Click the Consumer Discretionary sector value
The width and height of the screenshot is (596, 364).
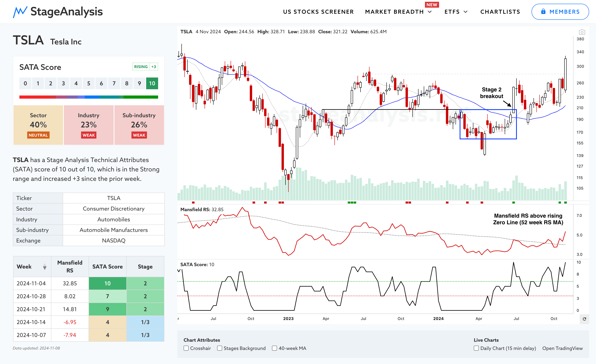(113, 209)
